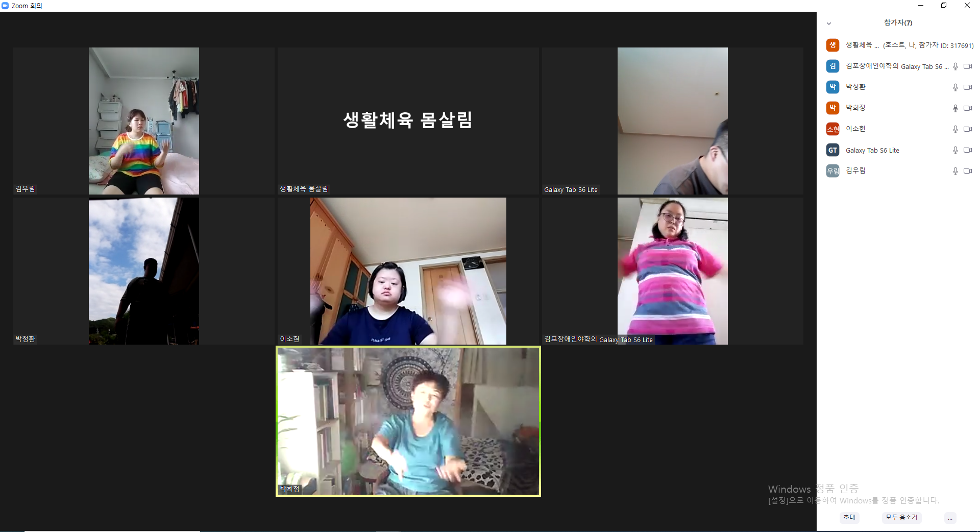Click camera icon for Galaxy Tab S6 Lite participant
The height and width of the screenshot is (532, 980).
coord(967,150)
